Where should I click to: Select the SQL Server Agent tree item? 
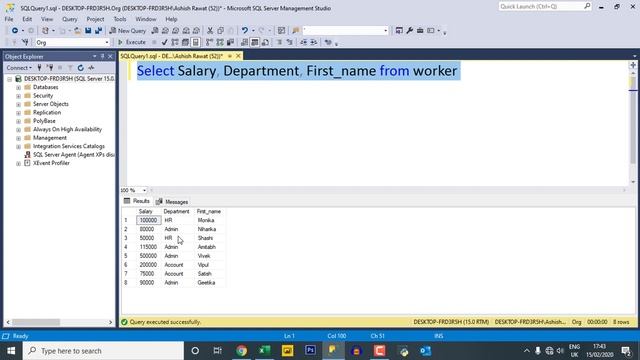coord(73,155)
